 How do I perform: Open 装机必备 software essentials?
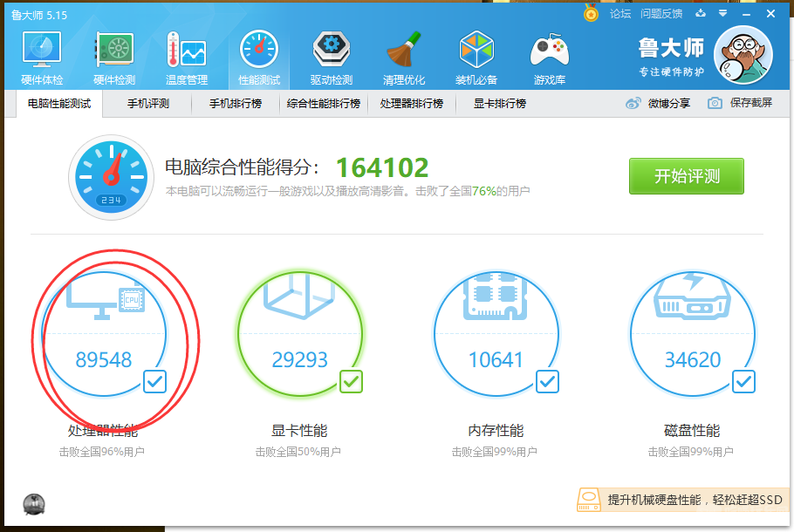(x=476, y=58)
